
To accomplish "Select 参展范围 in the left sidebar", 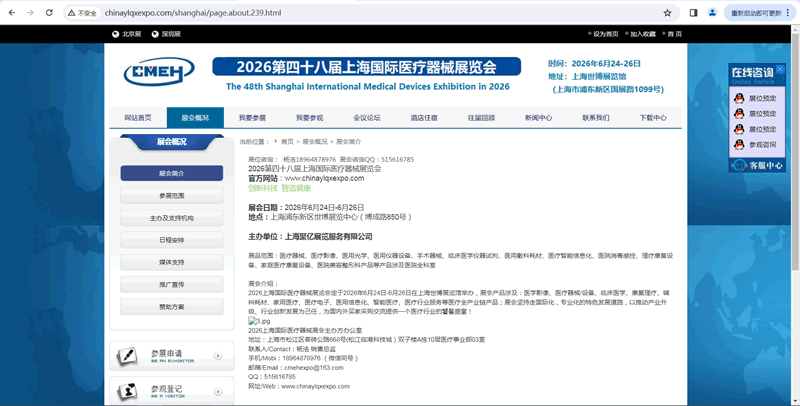I will click(x=171, y=196).
